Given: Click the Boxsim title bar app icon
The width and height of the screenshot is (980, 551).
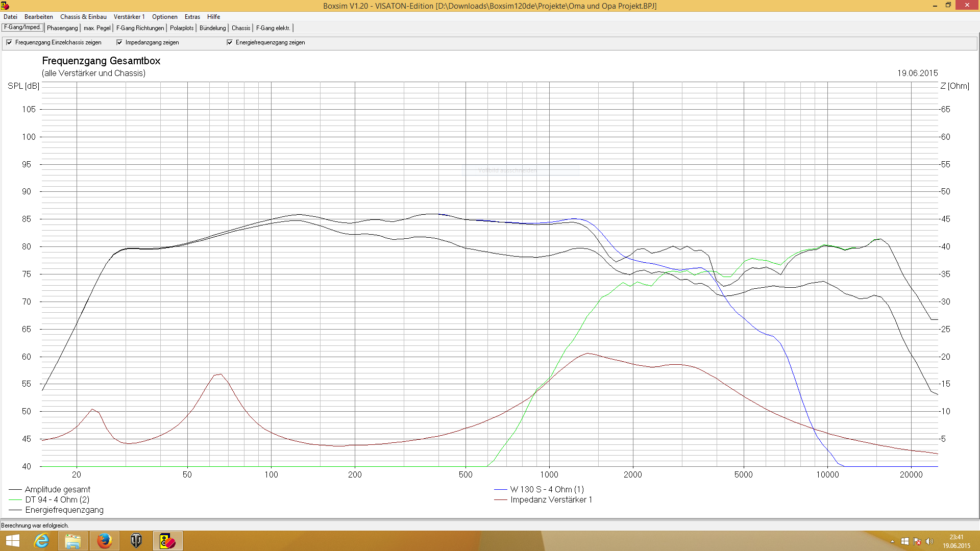Looking at the screenshot, I should 5,6.
